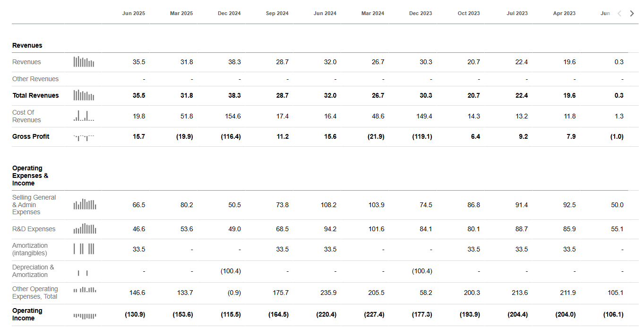Click Amortization (intangibles) sparkline bars
Viewport: 644px width, 327px height.
(84, 249)
